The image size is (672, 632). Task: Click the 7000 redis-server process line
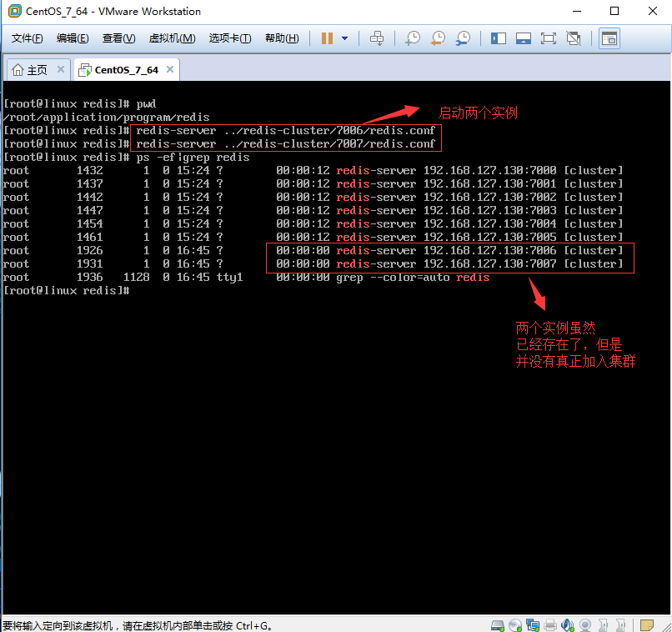click(313, 170)
